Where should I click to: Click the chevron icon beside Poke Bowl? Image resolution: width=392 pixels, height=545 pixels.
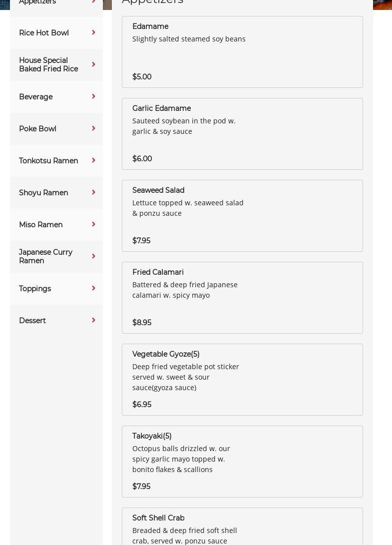(x=93, y=128)
